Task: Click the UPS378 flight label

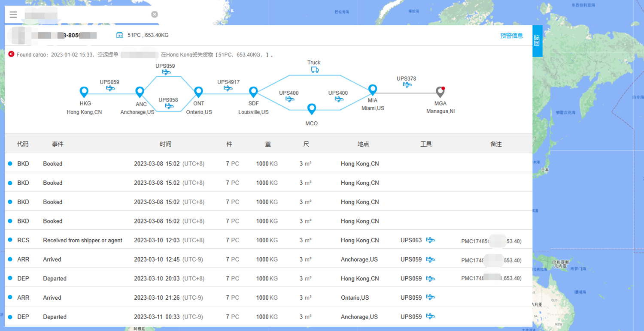Action: pyautogui.click(x=406, y=78)
